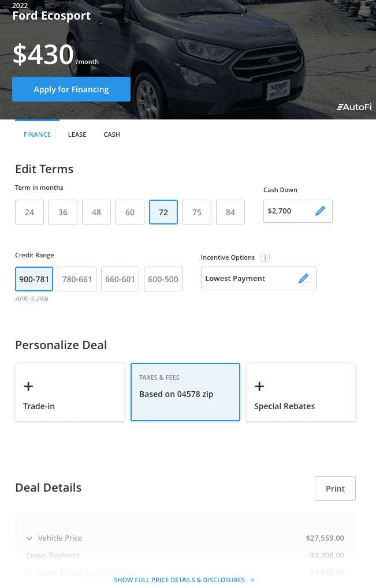Click the $27,559.00 vehicle price value
The width and height of the screenshot is (376, 588).
click(x=325, y=538)
